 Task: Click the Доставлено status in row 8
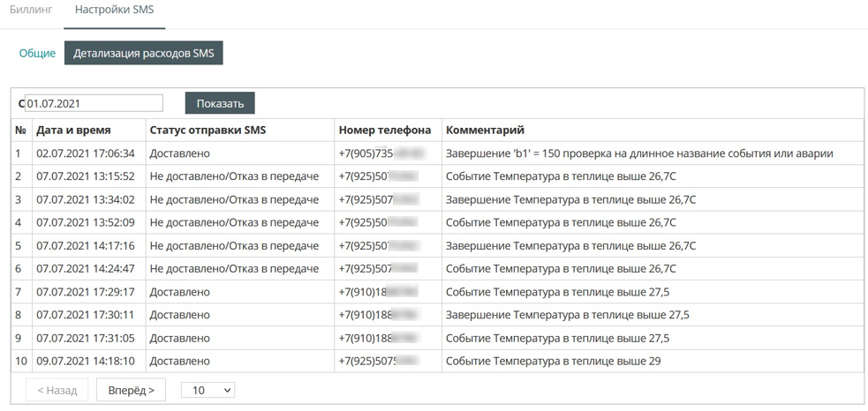click(x=179, y=315)
